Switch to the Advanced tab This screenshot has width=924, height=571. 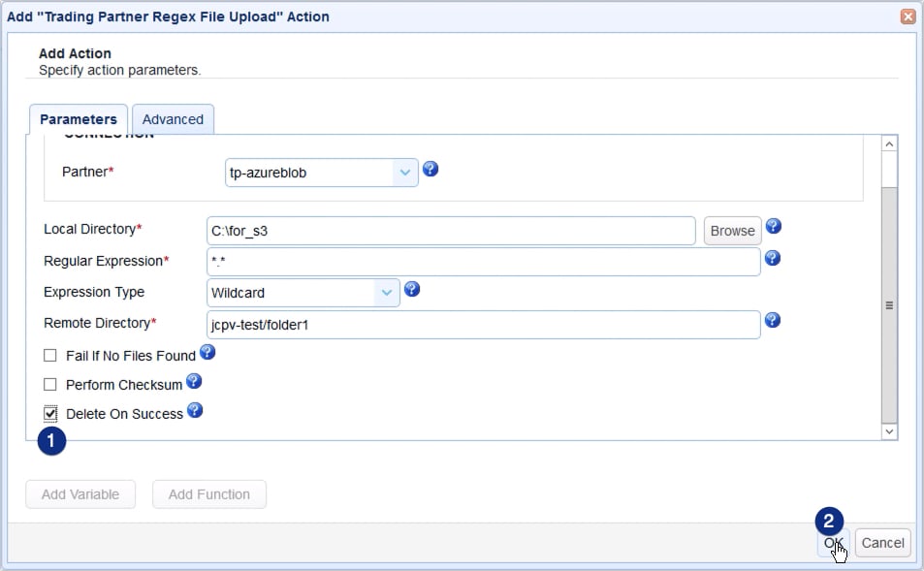[x=173, y=118]
